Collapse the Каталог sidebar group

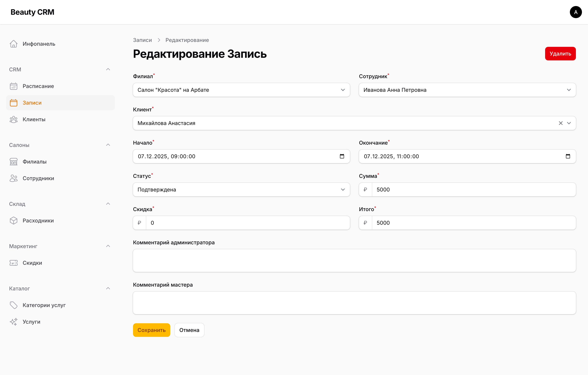[108, 288]
